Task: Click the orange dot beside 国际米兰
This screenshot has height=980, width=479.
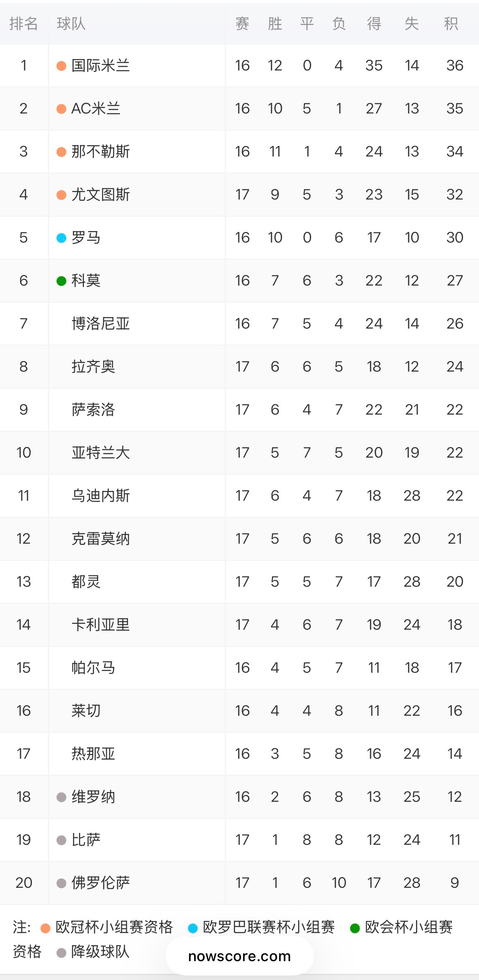Action: pos(61,66)
